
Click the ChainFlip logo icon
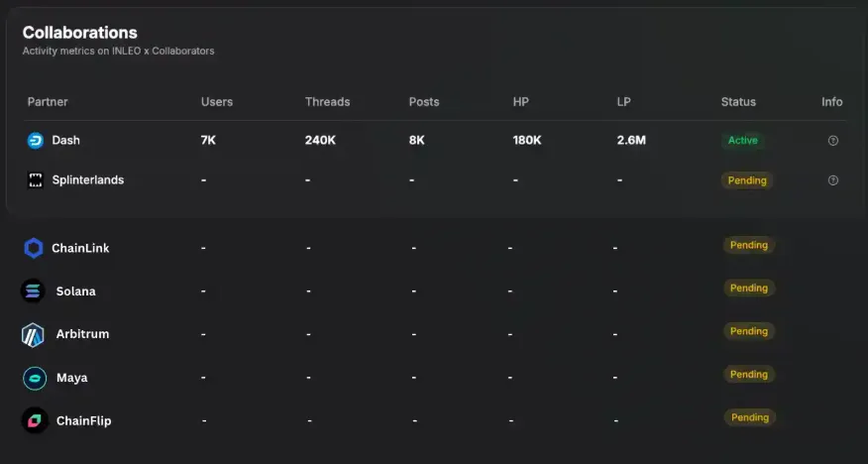(35, 420)
